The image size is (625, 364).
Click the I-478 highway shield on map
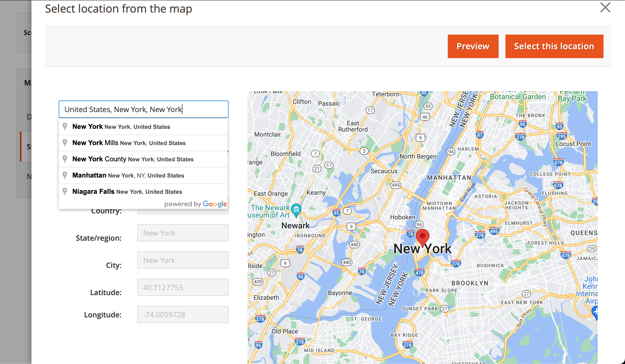[419, 273]
